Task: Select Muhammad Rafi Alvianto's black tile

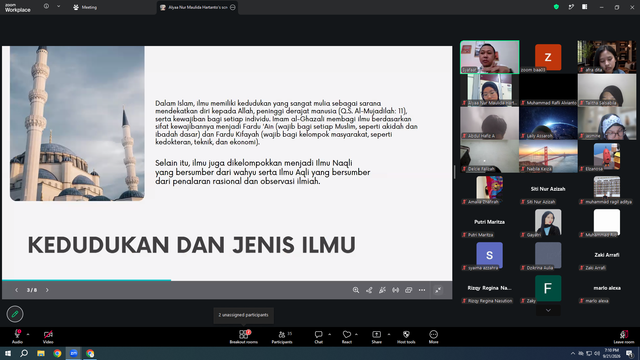Action: [x=548, y=90]
